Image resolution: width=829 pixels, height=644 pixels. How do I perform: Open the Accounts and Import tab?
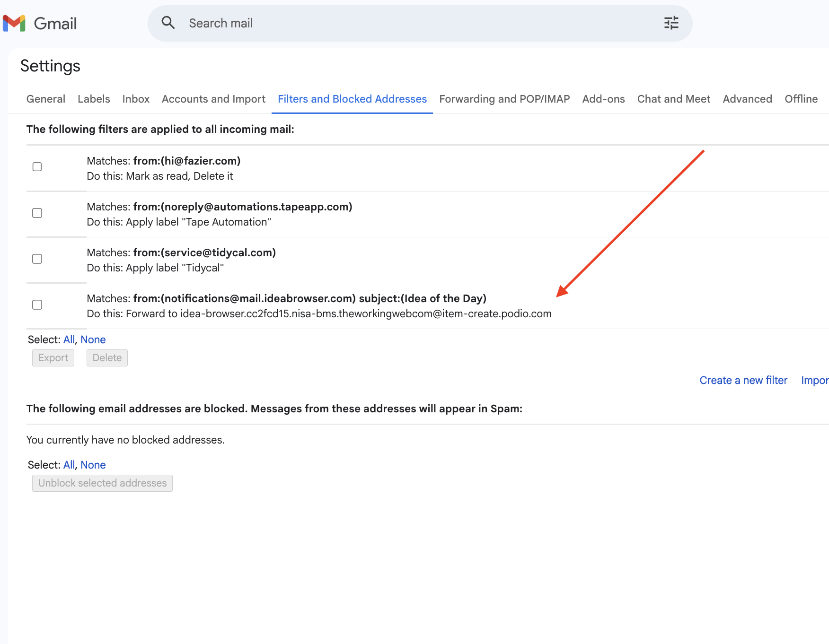click(213, 99)
